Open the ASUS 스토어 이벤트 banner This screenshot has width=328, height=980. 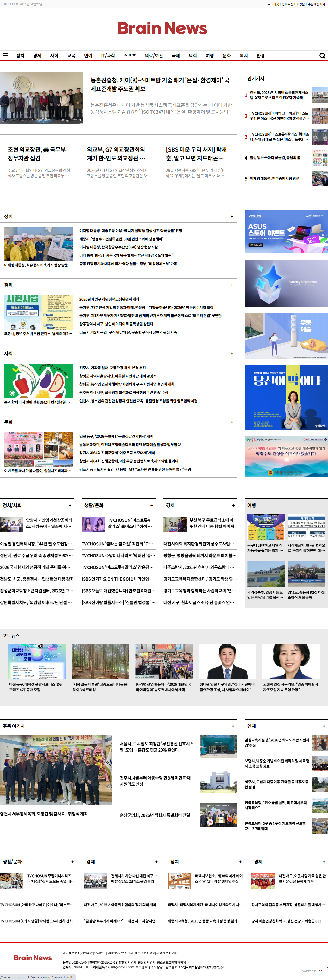pos(286,232)
